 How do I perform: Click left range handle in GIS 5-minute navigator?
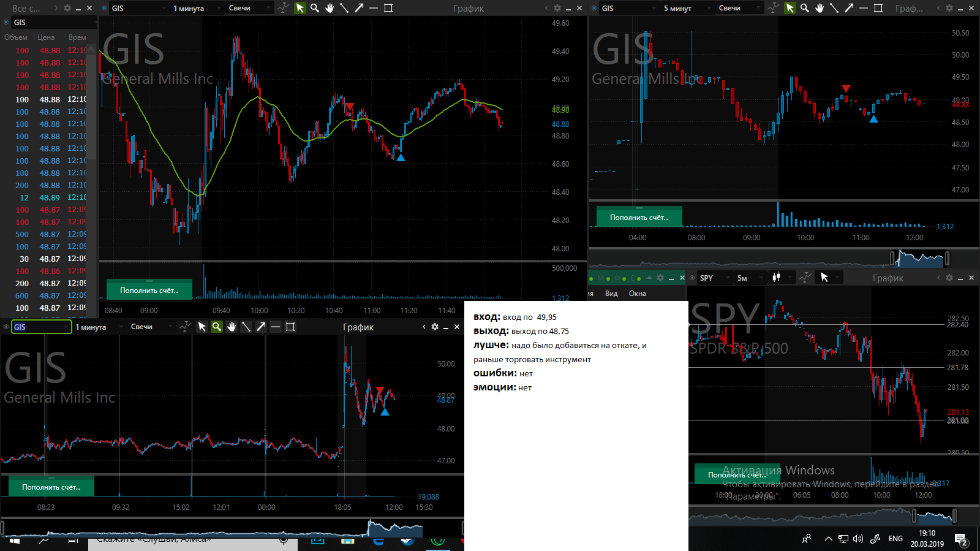tap(892, 259)
